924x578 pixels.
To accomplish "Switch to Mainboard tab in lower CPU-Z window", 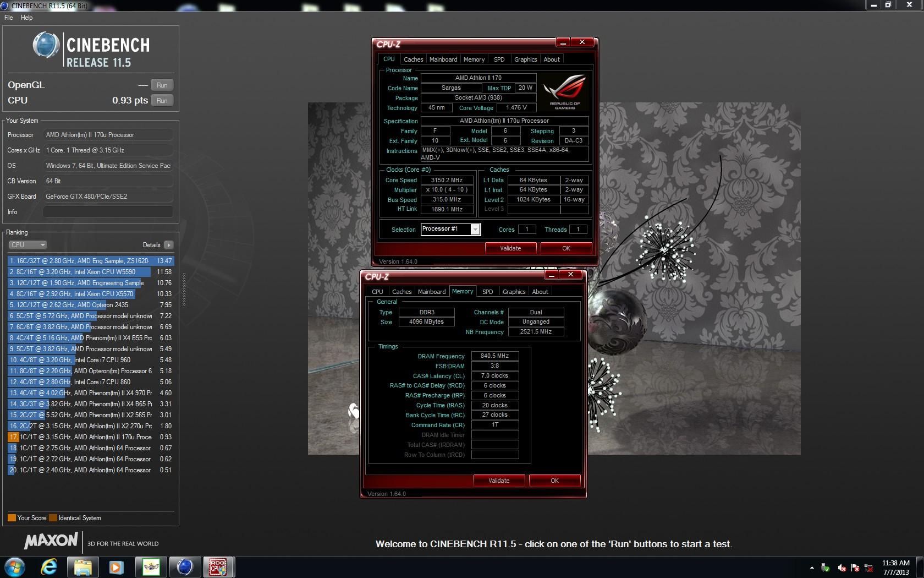I will pos(432,292).
